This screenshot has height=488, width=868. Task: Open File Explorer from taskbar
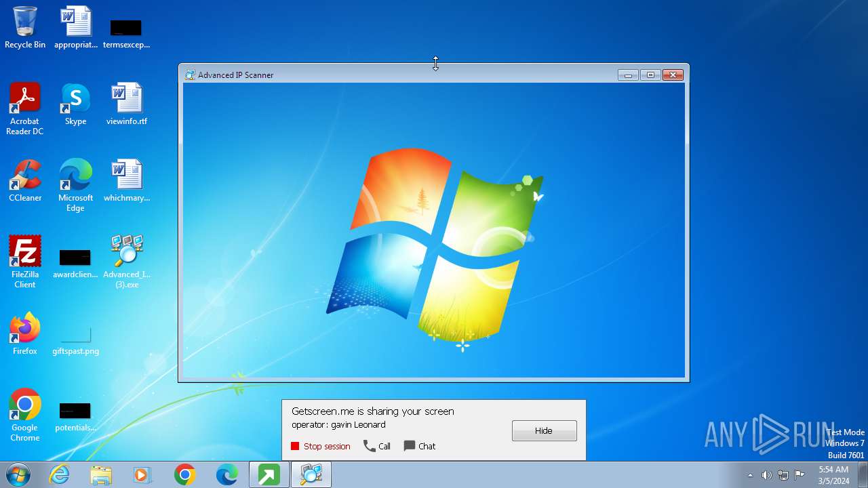101,475
